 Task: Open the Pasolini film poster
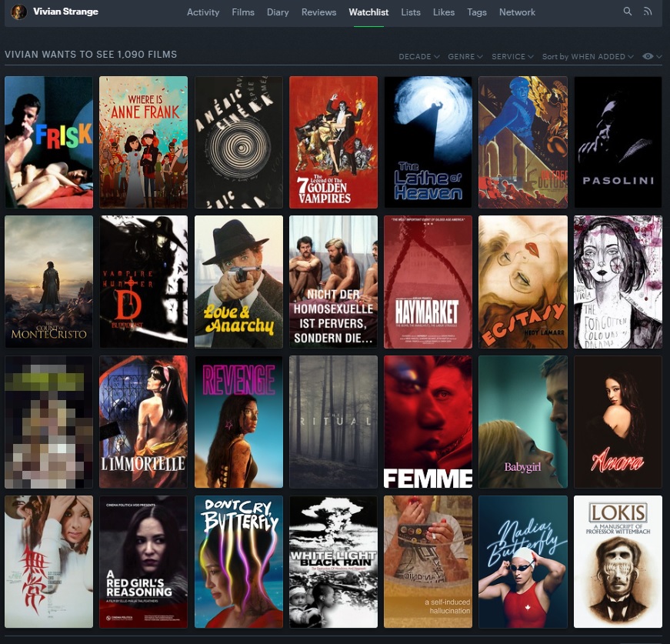(618, 142)
